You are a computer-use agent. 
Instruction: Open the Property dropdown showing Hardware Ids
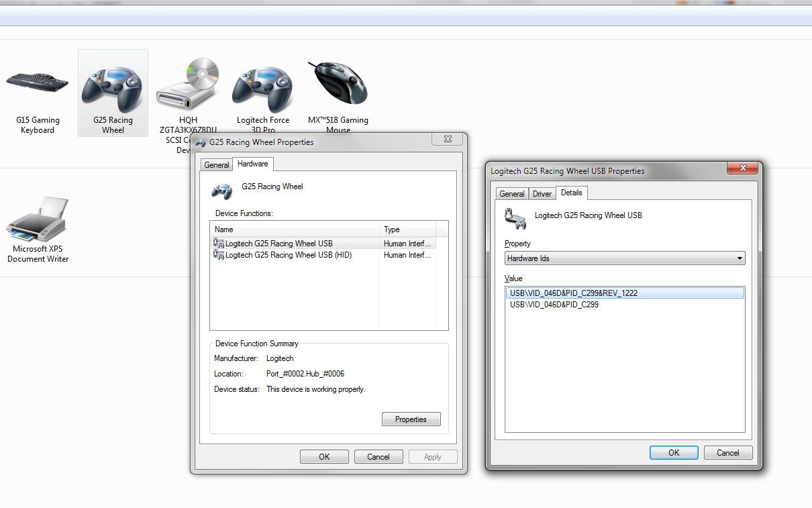click(625, 258)
